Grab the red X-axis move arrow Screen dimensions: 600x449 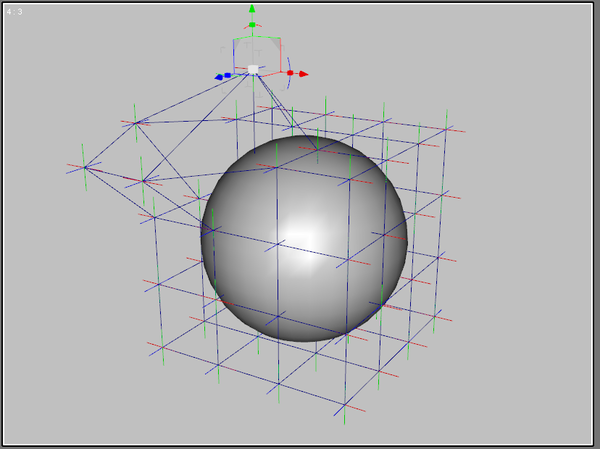coord(304,74)
